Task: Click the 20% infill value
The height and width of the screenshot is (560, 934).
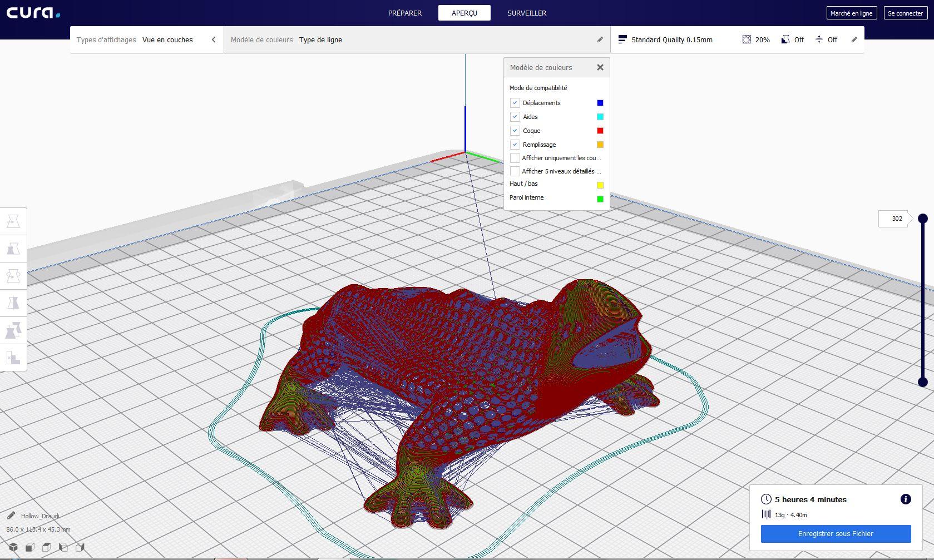Action: [763, 40]
